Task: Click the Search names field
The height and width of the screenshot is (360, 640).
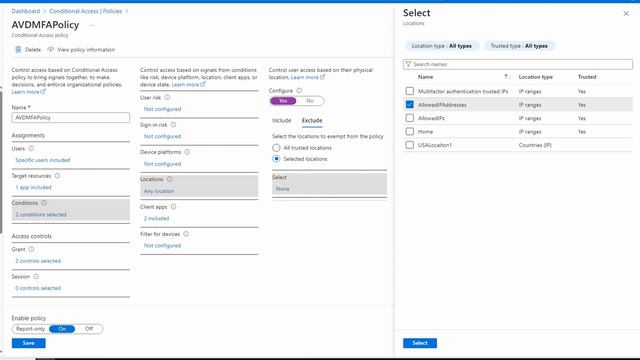Action: [x=518, y=64]
